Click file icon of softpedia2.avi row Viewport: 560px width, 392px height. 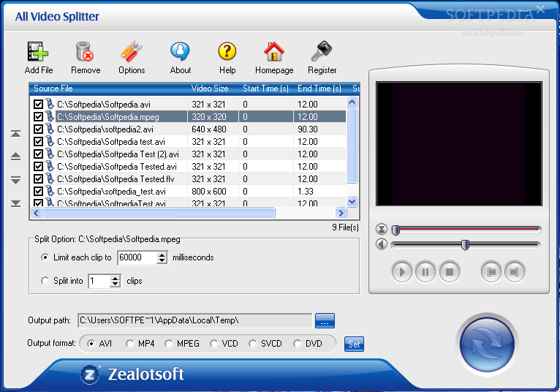pos(50,129)
